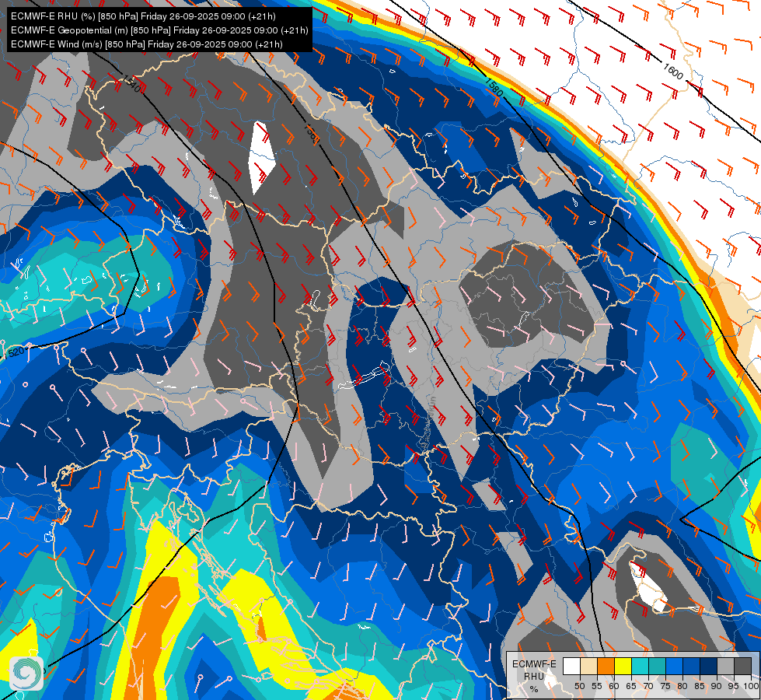The width and height of the screenshot is (761, 700).
Task: Click the legend value label 75
Action: pos(665,686)
